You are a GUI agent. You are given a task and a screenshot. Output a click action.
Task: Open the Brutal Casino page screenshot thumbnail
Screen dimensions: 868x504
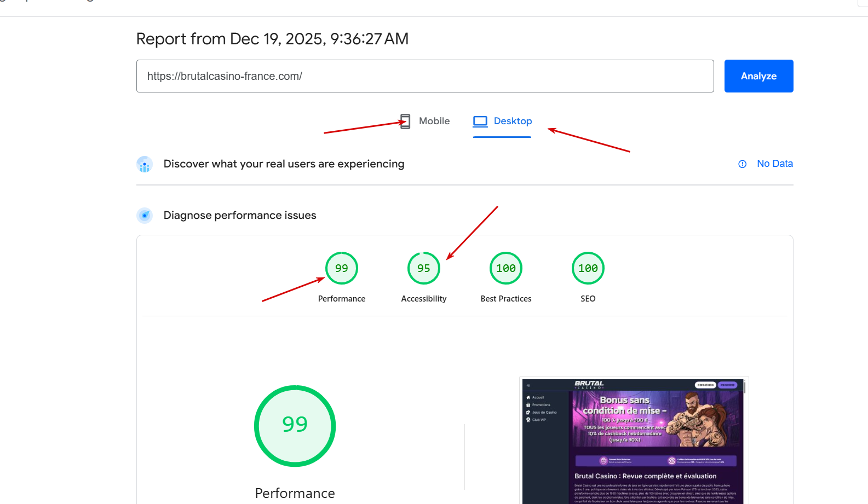click(x=634, y=441)
